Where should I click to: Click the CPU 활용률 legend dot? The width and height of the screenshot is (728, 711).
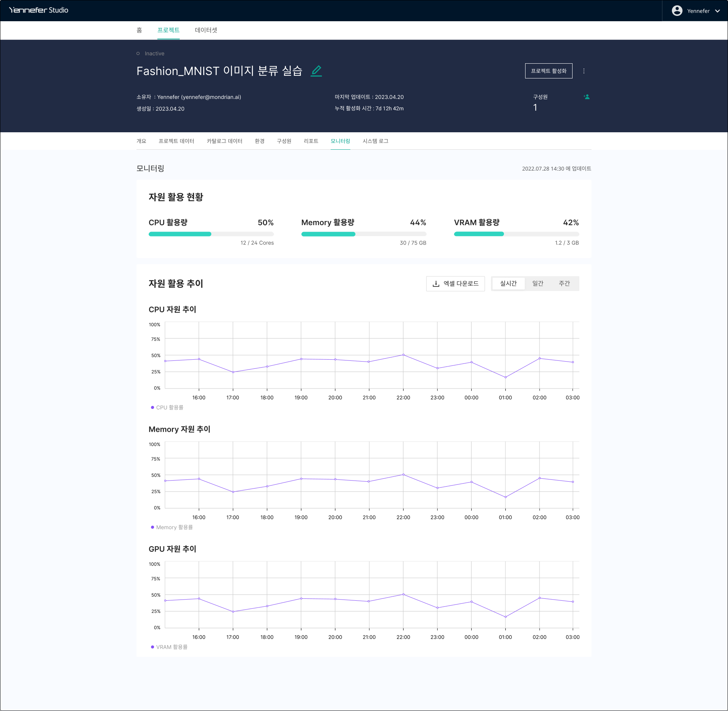152,407
